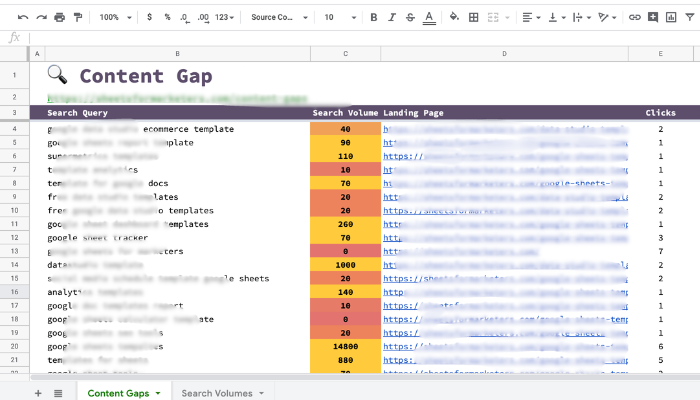Click the Insert chart icon
This screenshot has height=400, width=700.
pyautogui.click(x=671, y=17)
